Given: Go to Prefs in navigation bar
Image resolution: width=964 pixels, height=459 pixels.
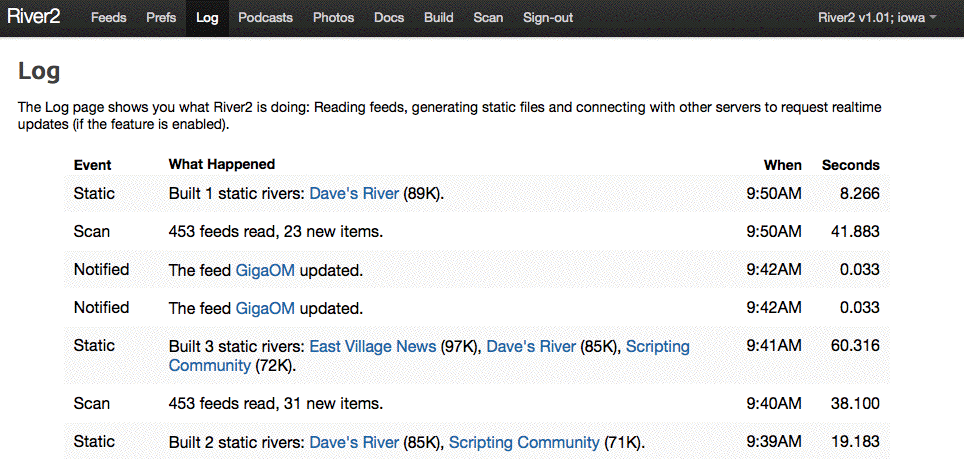Looking at the screenshot, I should point(161,18).
